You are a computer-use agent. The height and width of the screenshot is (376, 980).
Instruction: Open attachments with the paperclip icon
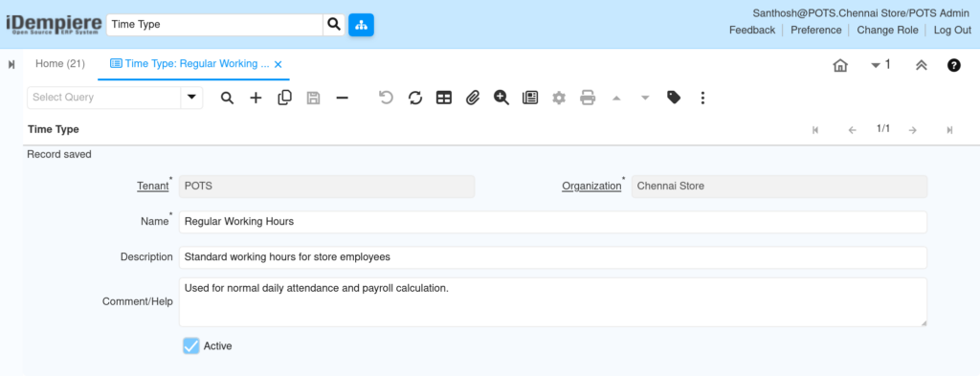473,98
